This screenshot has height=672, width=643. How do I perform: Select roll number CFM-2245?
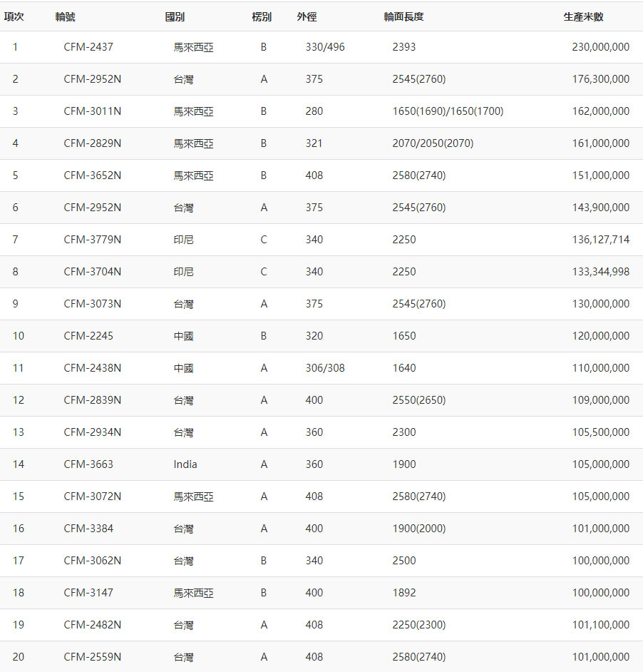click(88, 335)
